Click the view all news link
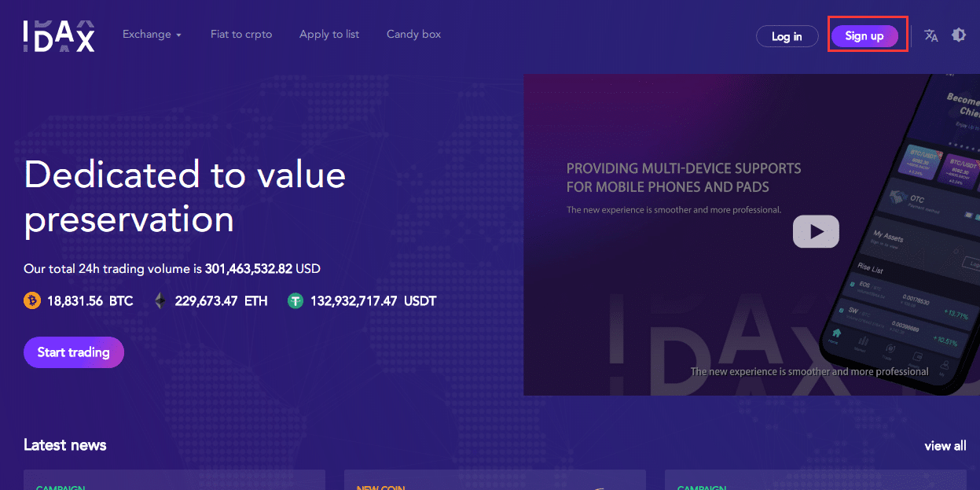The height and width of the screenshot is (490, 980). (x=945, y=445)
